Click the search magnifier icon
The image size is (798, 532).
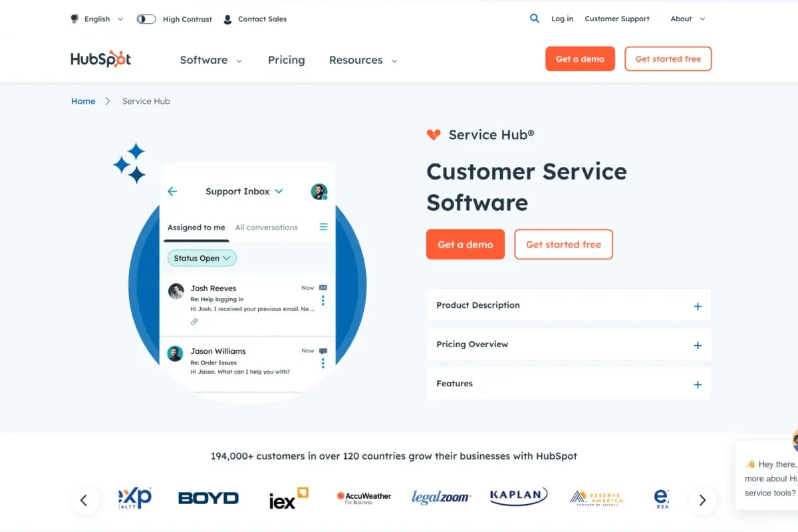click(x=535, y=19)
